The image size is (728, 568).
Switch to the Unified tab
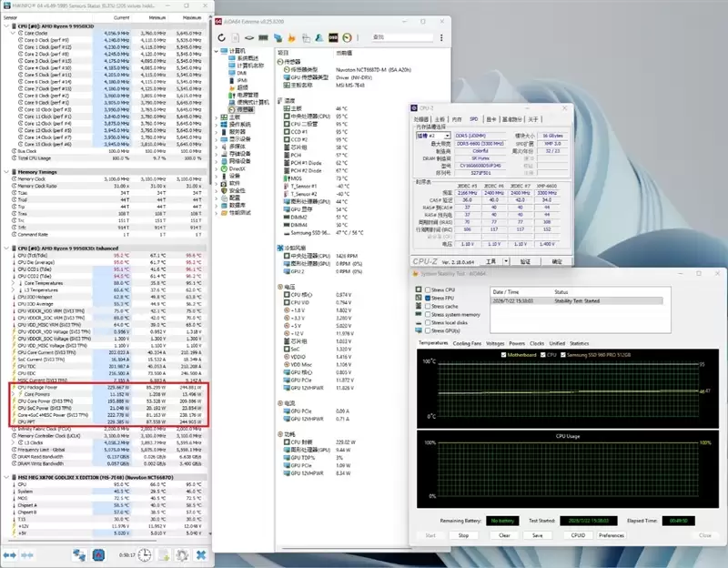[557, 344]
